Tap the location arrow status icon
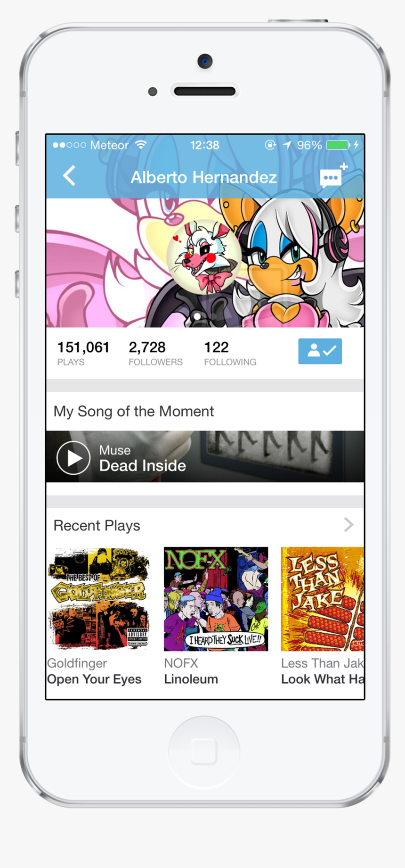 pyautogui.click(x=287, y=145)
